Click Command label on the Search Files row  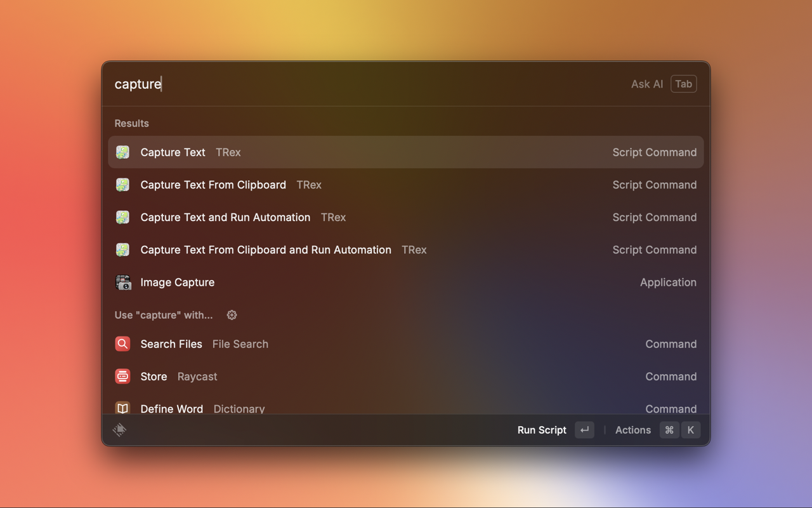[671, 344]
